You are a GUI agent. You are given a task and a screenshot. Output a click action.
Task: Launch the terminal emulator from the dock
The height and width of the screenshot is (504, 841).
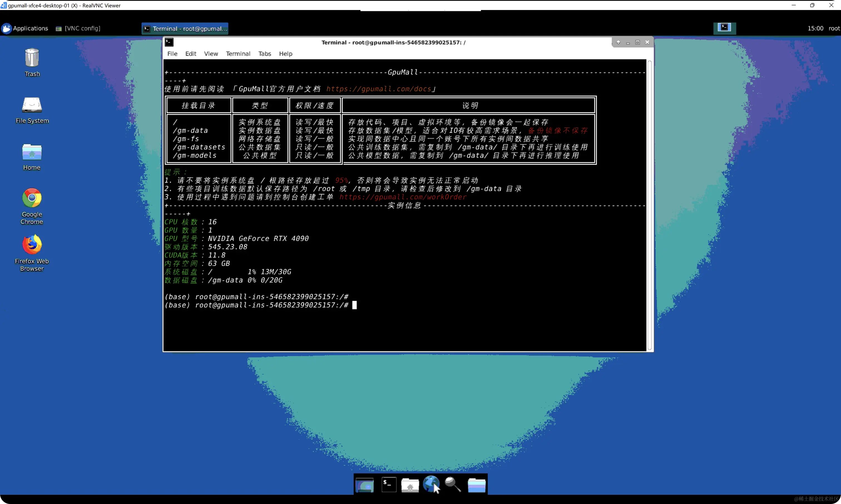click(389, 485)
